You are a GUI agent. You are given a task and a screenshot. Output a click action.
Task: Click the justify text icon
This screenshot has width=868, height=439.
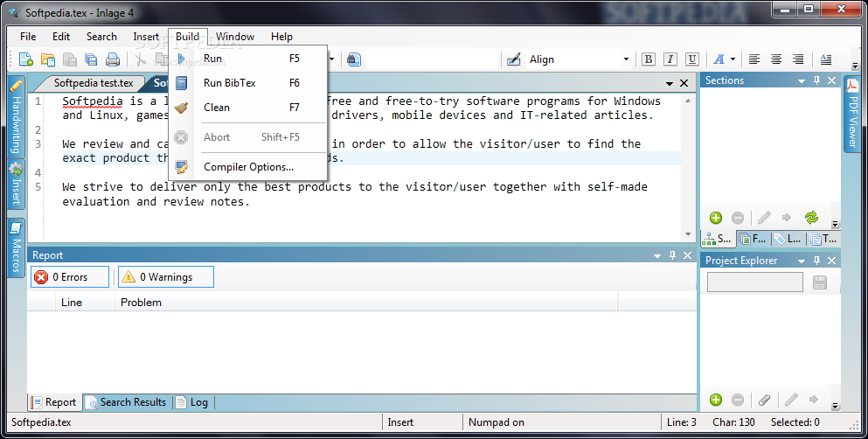[x=825, y=59]
